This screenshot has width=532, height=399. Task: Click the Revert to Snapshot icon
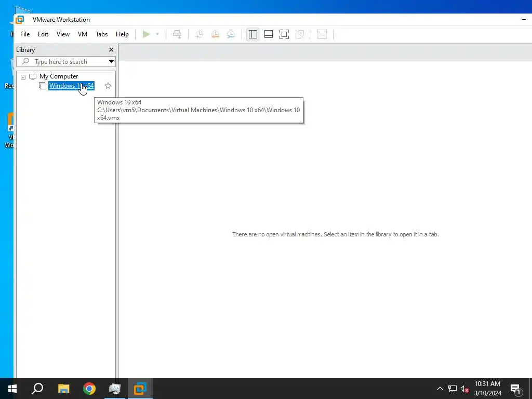pos(215,34)
